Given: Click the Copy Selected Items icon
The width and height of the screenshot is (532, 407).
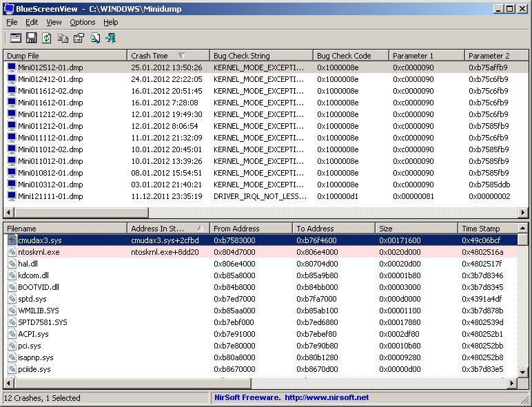Looking at the screenshot, I should (x=63, y=38).
